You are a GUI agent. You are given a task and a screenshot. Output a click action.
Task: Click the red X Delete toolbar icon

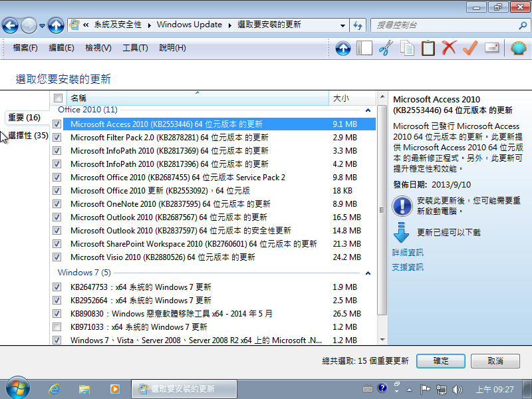point(450,48)
